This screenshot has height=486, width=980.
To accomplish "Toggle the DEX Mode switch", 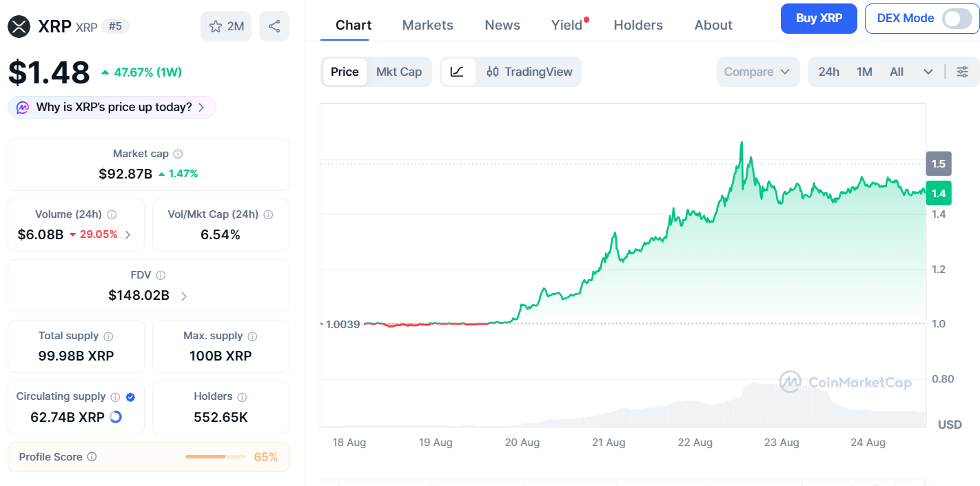I will pos(957,19).
